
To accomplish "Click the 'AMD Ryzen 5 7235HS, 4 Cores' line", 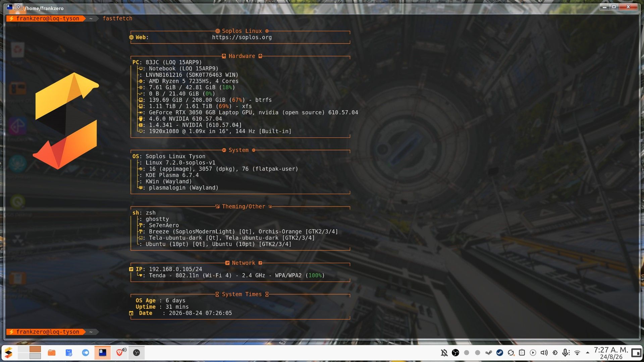I will click(194, 81).
